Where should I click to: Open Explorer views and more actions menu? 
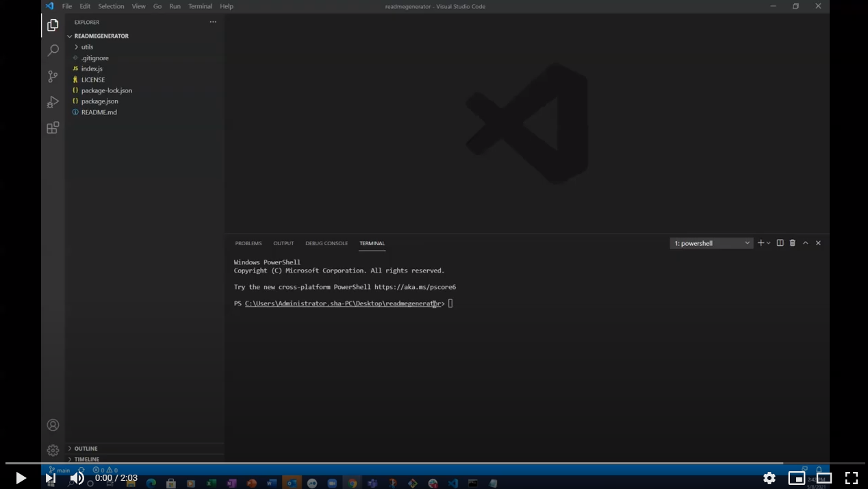click(x=213, y=22)
